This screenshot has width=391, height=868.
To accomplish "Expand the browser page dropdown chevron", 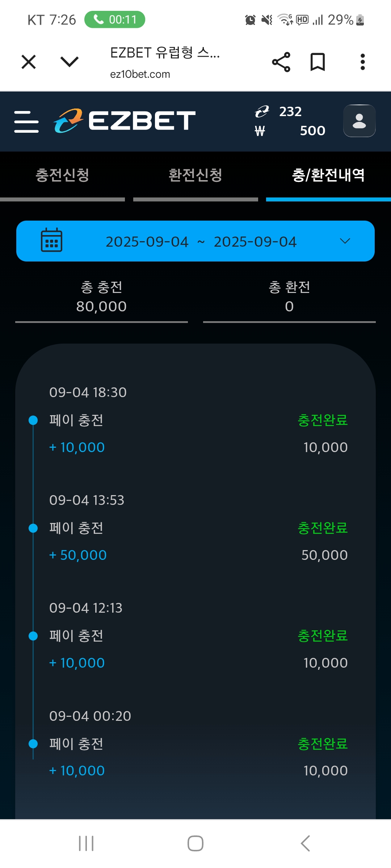I will click(69, 62).
